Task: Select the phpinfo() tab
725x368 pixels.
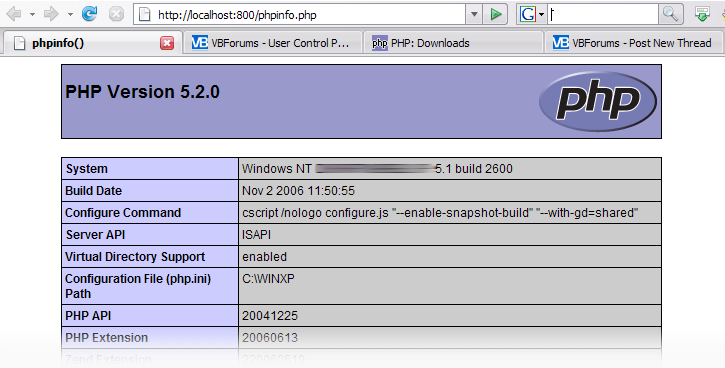Action: coord(92,43)
